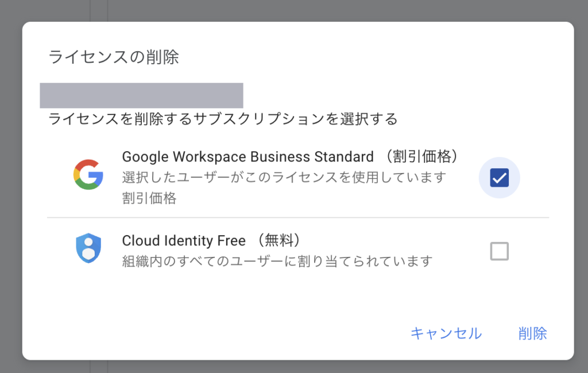
Task: Click the dimmed backdrop left of the dialog
Action: click(x=10, y=190)
